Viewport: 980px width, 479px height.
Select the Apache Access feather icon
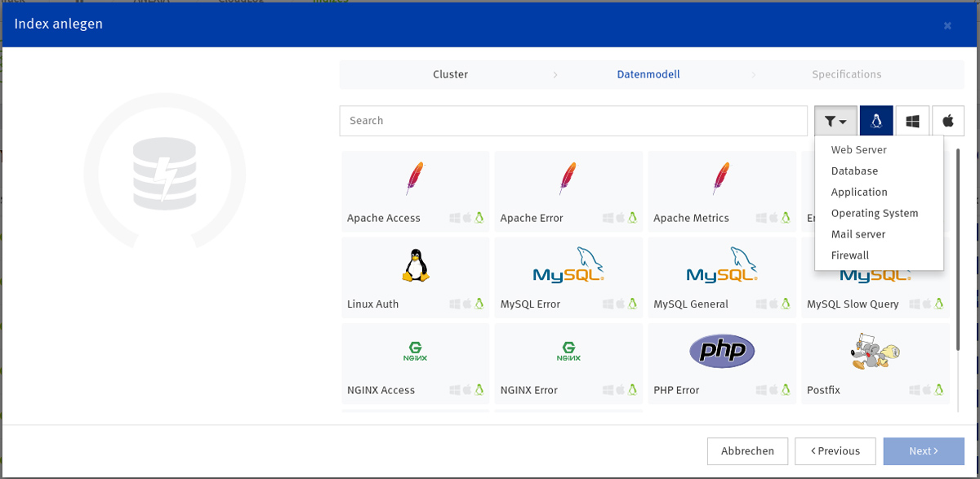(x=415, y=178)
